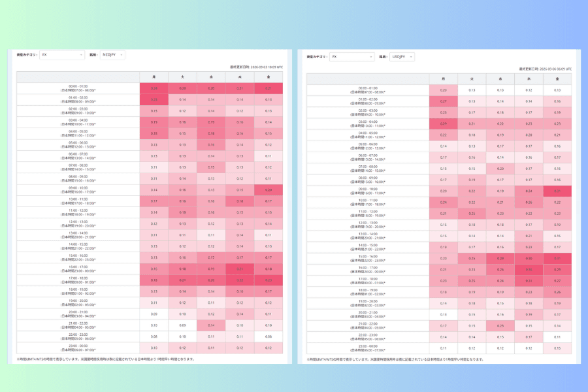Click the footnote text below the USDJPY table
The width and height of the screenshot is (588, 392).
[x=395, y=359]
